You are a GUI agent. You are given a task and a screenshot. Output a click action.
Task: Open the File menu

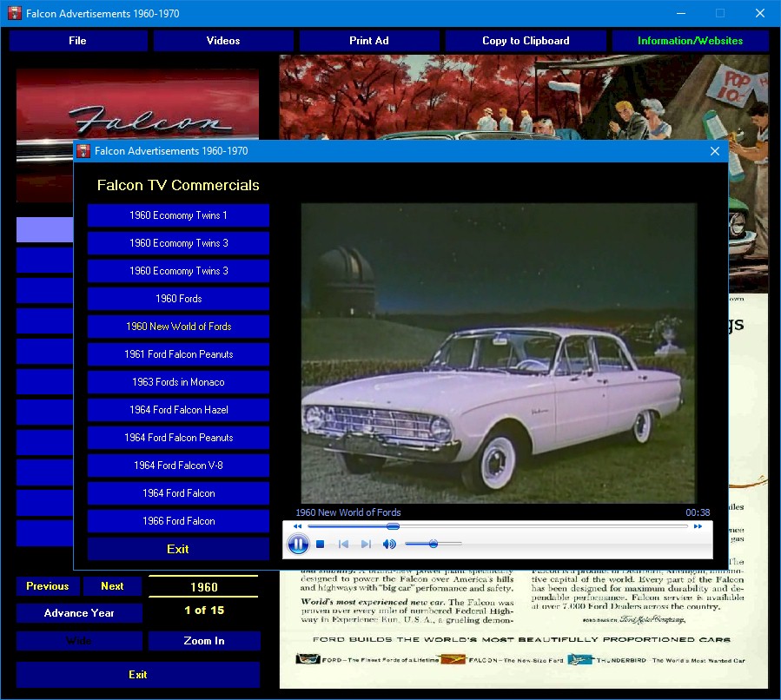77,41
